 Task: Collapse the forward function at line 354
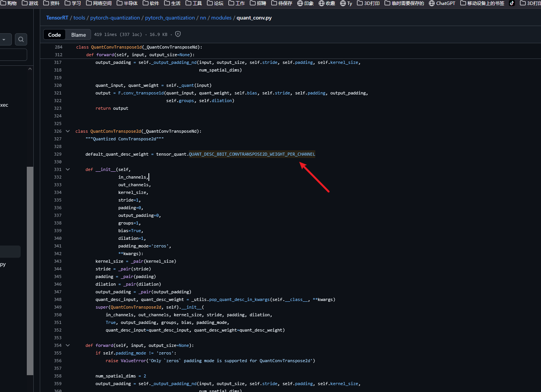[68, 345]
